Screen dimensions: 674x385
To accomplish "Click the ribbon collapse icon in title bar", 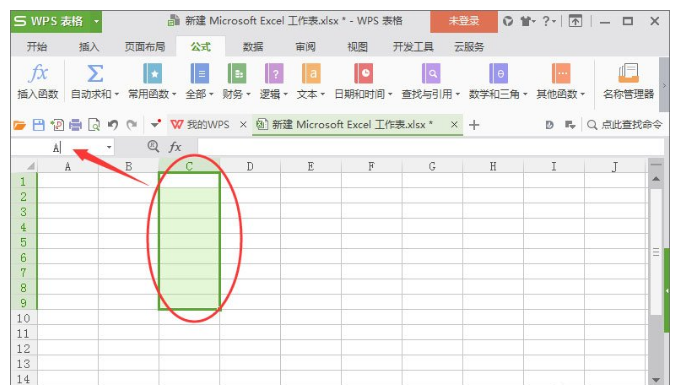I will point(575,21).
